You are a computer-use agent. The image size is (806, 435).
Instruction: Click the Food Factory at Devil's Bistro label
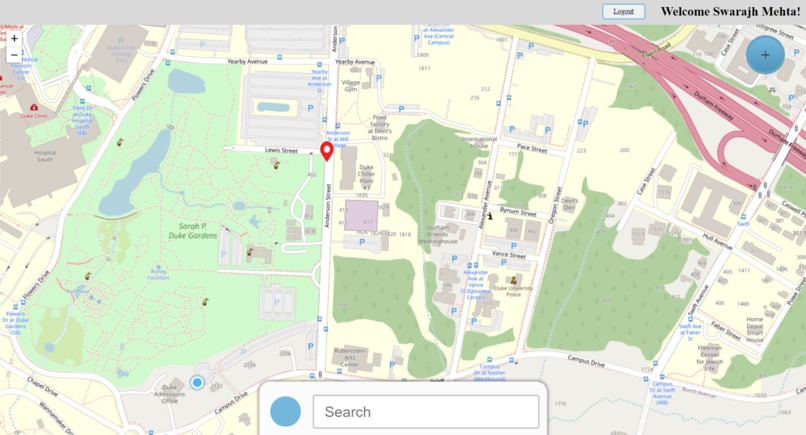380,128
